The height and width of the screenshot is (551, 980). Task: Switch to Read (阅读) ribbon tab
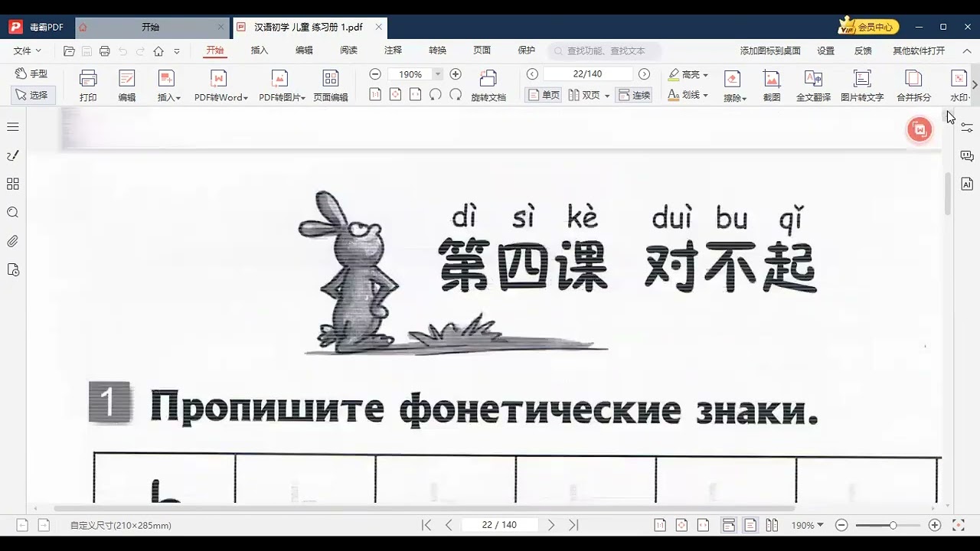[348, 51]
